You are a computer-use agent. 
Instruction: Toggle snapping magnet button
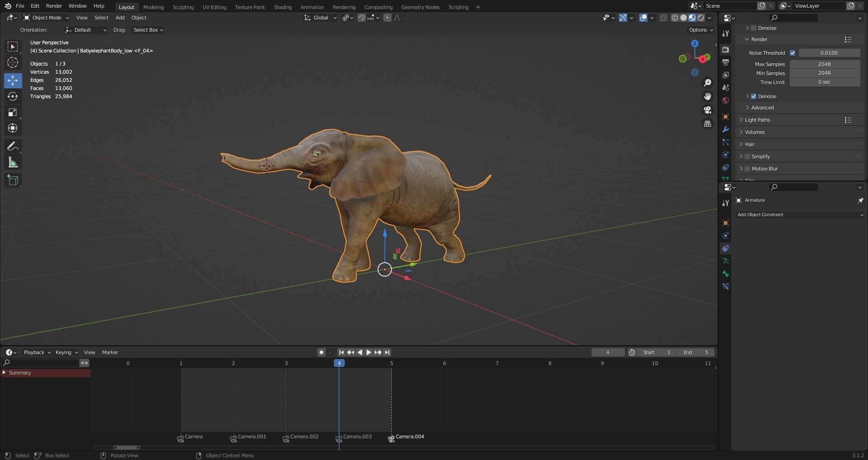pos(362,18)
